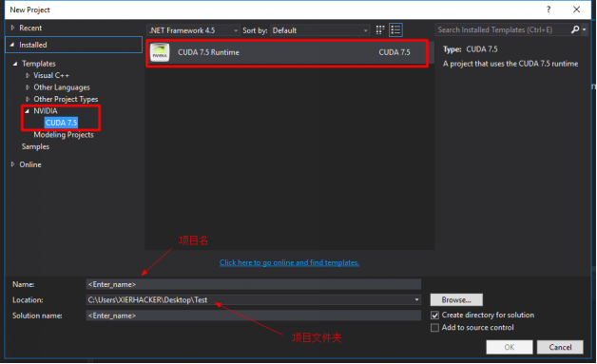Screen dimensions: 597x364
Task: Select the Other Languages tree label
Action: tap(62, 87)
